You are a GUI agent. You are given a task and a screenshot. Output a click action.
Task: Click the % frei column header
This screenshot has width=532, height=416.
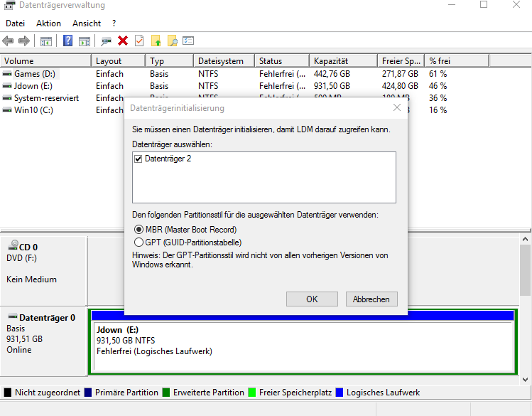click(x=457, y=61)
